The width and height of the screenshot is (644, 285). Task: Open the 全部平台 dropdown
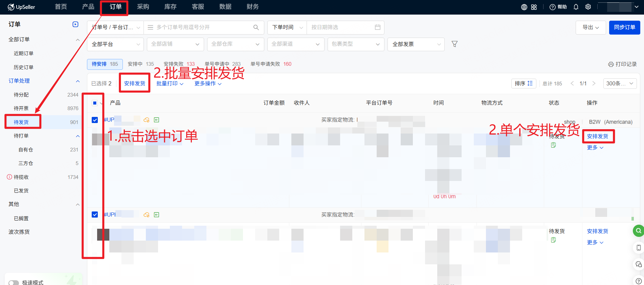(115, 44)
